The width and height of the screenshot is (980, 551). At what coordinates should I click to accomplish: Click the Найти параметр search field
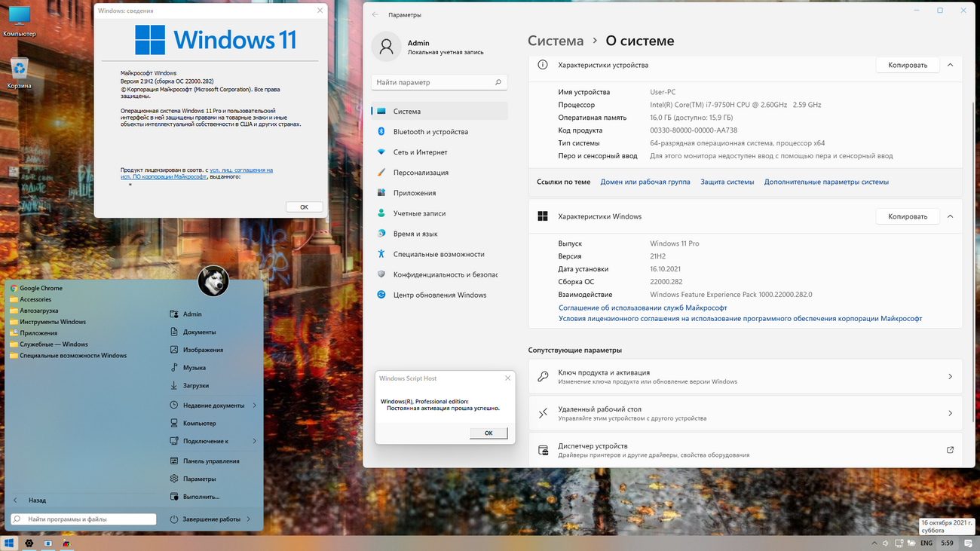[x=439, y=82]
